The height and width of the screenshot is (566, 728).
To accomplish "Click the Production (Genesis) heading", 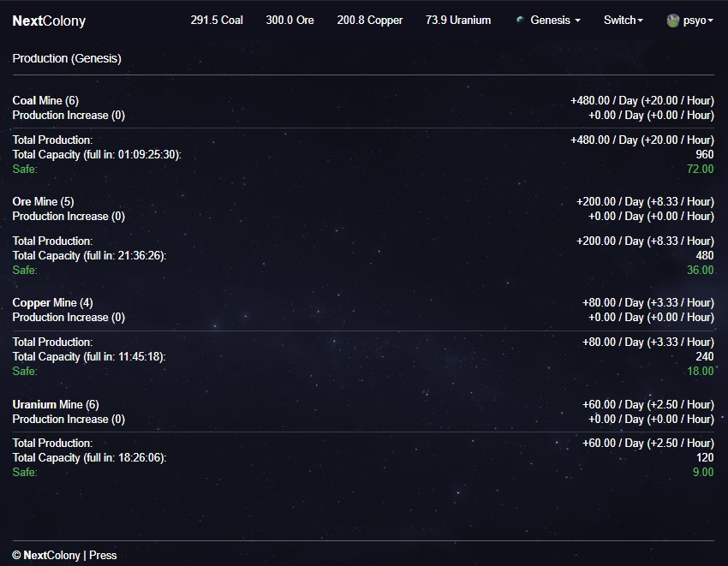I will point(67,58).
